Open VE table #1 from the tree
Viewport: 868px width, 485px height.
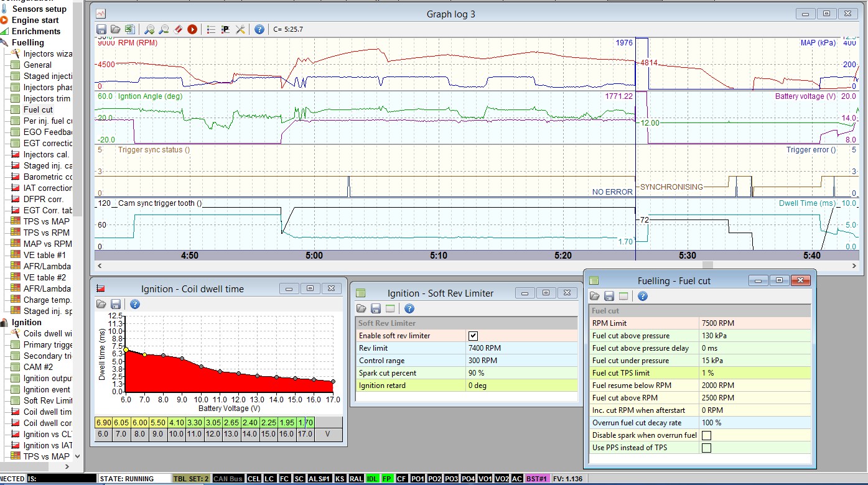click(x=44, y=255)
